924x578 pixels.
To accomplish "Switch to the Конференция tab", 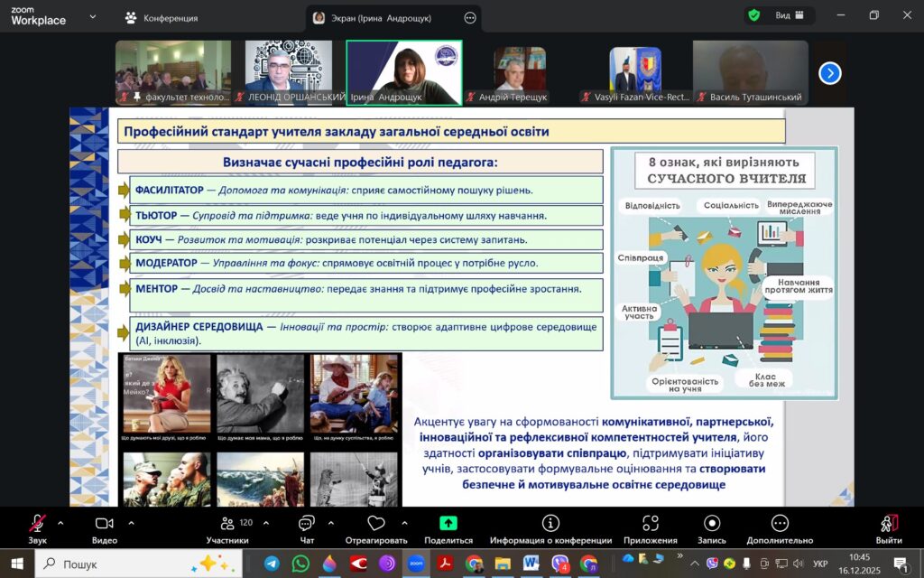I will 162,17.
